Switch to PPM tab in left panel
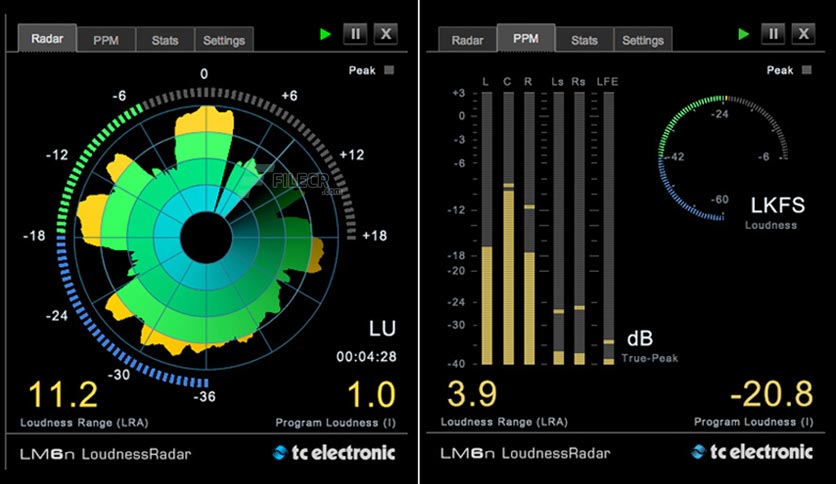 click(106, 40)
